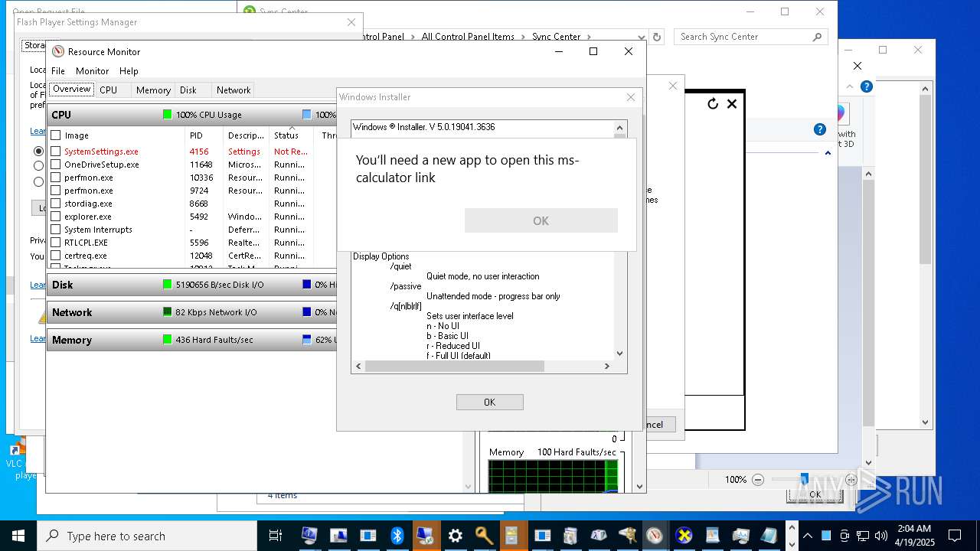Viewport: 980px width, 551px height.
Task: Check the explorer.exe process checkbox
Action: coord(55,217)
